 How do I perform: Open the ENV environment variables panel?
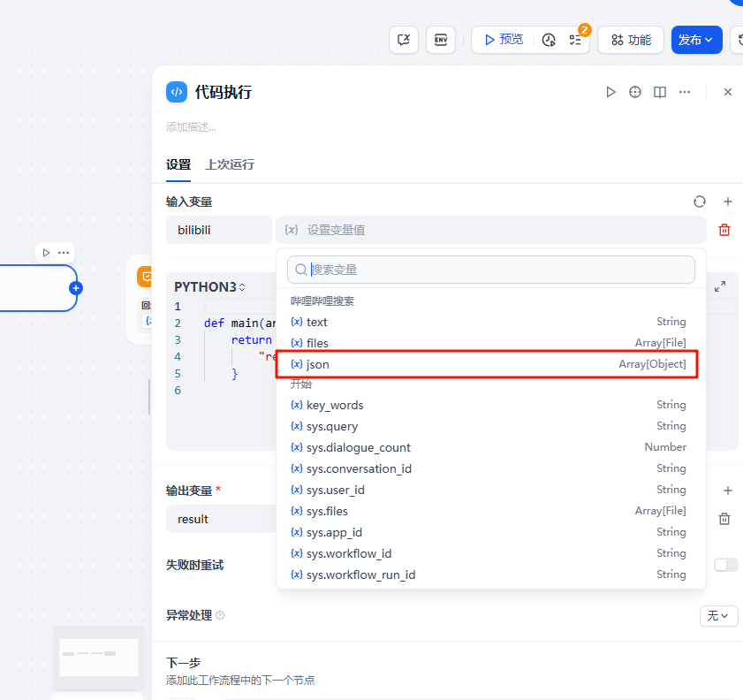click(441, 40)
